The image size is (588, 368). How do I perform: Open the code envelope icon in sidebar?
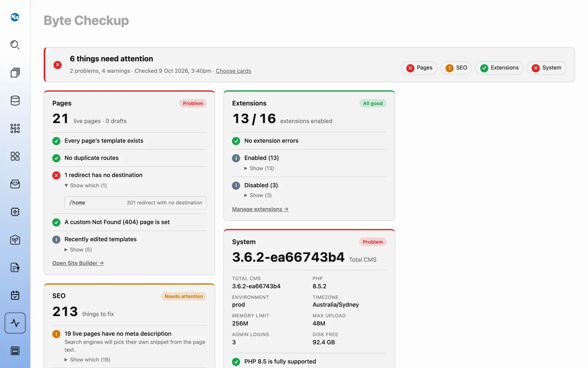pyautogui.click(x=15, y=184)
